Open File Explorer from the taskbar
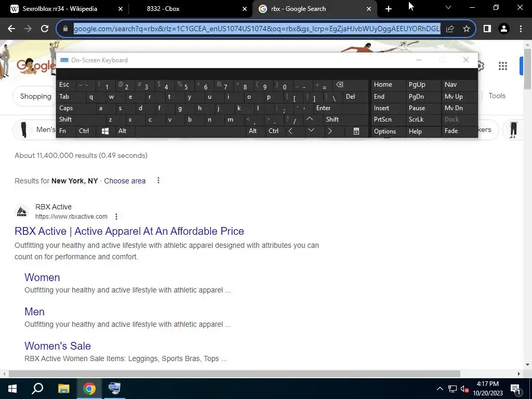Viewport: 532px width, 399px height. [x=63, y=389]
